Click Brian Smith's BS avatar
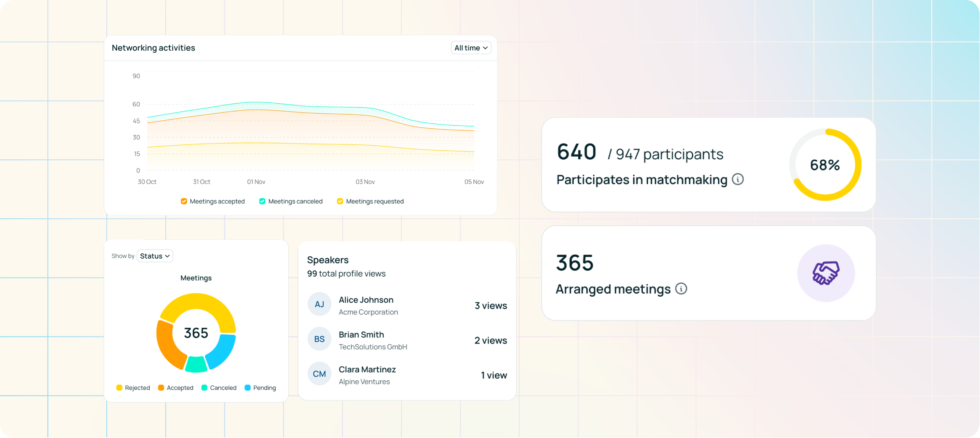The width and height of the screenshot is (980, 438). coord(319,339)
